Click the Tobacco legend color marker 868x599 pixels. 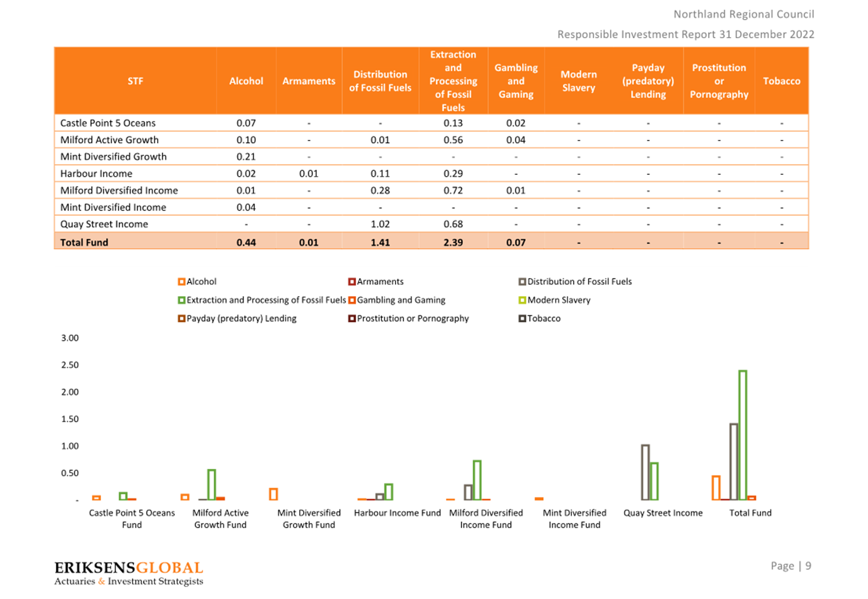[522, 319]
